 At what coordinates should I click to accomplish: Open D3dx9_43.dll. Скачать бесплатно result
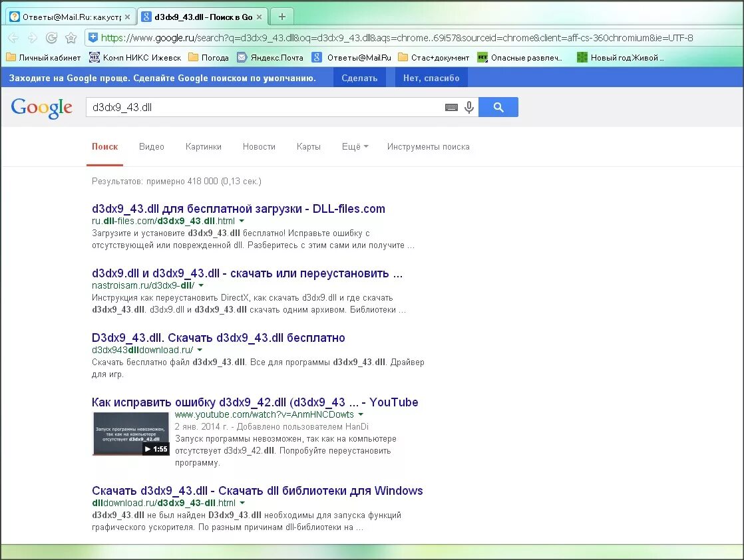[x=218, y=338]
